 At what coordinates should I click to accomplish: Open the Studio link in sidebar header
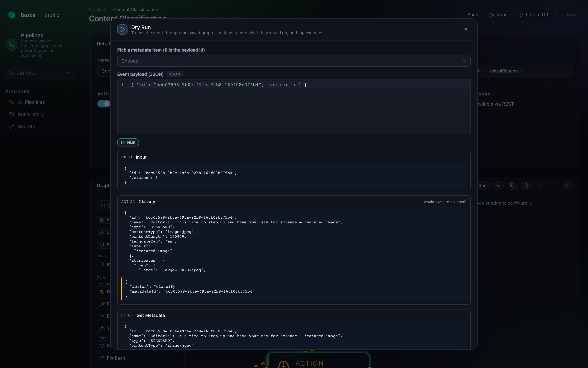click(52, 15)
